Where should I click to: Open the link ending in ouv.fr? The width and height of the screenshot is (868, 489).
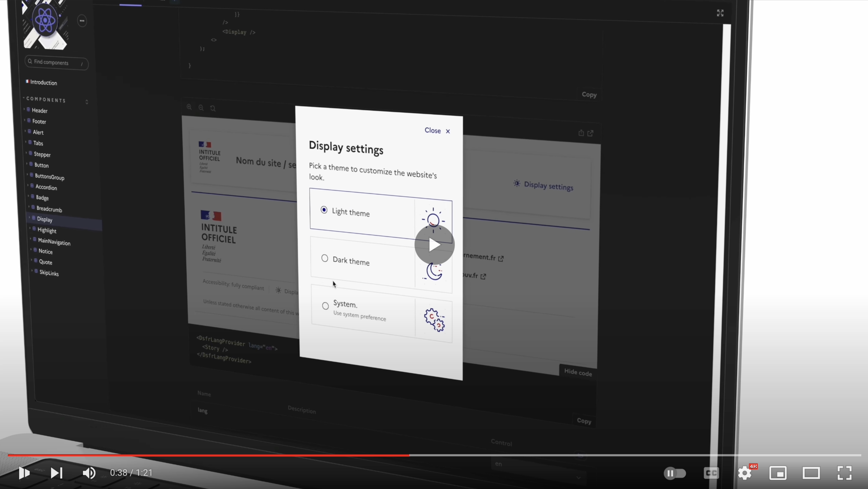click(x=475, y=276)
